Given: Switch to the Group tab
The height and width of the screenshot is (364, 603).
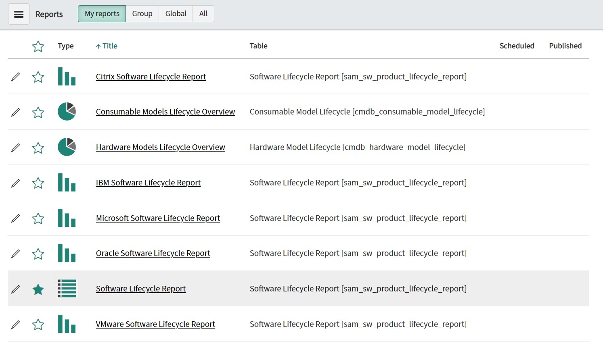Looking at the screenshot, I should [142, 14].
